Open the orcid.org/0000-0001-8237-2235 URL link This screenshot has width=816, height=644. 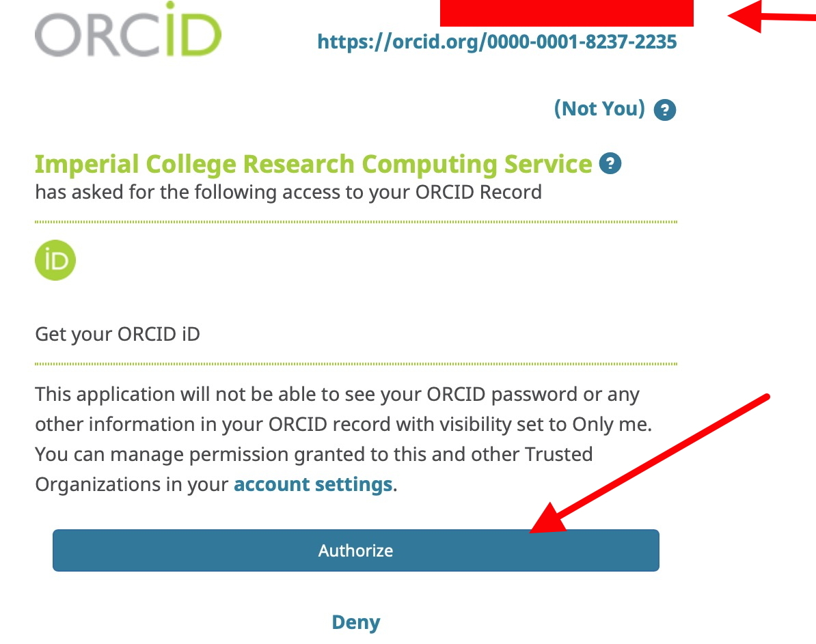[x=497, y=42]
